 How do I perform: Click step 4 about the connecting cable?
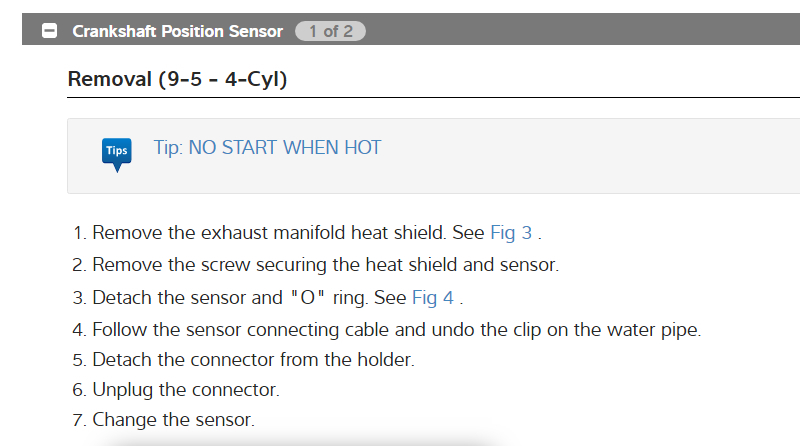pyautogui.click(x=396, y=328)
